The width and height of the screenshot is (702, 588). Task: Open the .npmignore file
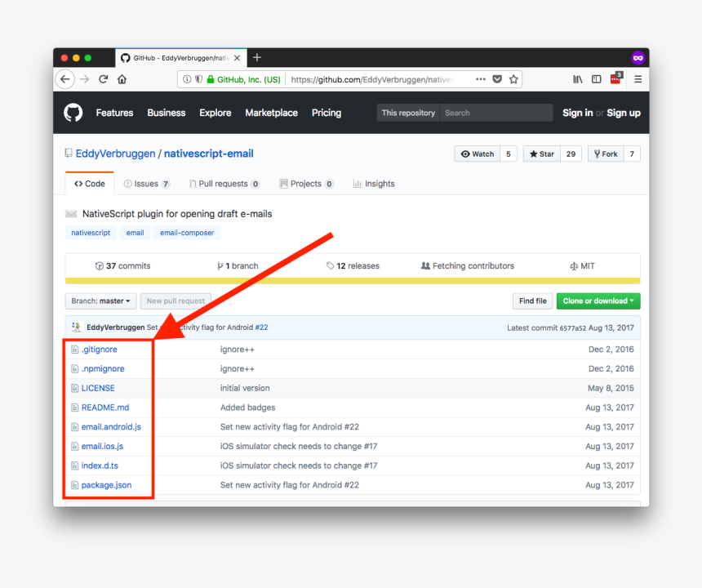click(103, 368)
